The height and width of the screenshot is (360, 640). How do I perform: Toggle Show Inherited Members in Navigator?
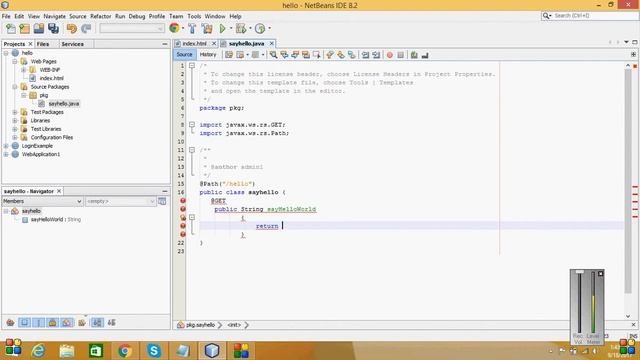pos(10,323)
